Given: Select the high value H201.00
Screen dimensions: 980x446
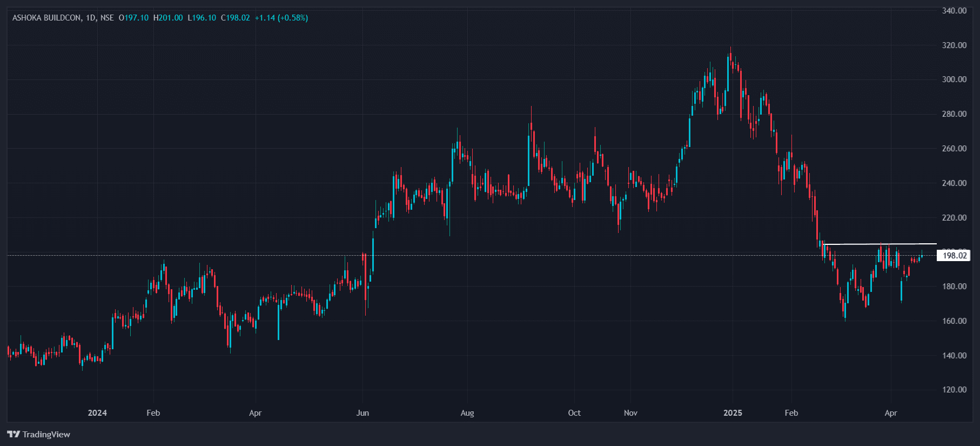Looking at the screenshot, I should pos(168,18).
